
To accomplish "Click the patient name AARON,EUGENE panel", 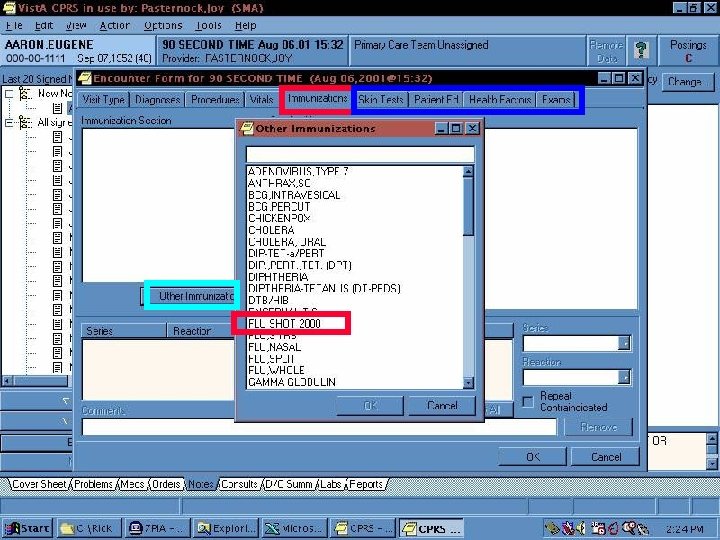I will (78, 51).
